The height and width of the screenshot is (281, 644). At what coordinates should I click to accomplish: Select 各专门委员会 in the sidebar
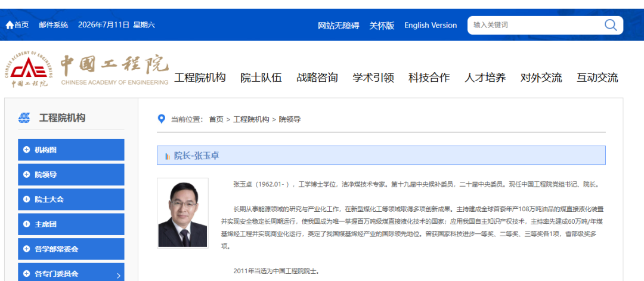(71, 272)
